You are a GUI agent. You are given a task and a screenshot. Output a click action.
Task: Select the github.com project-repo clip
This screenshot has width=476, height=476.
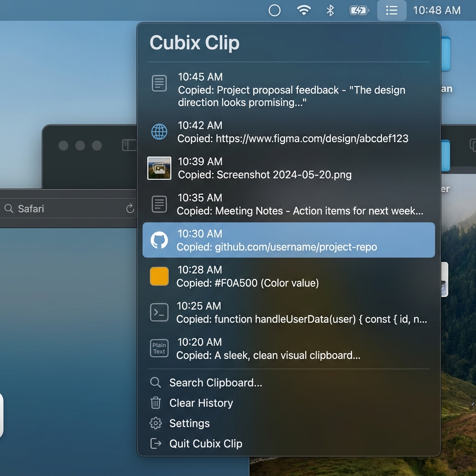(289, 240)
